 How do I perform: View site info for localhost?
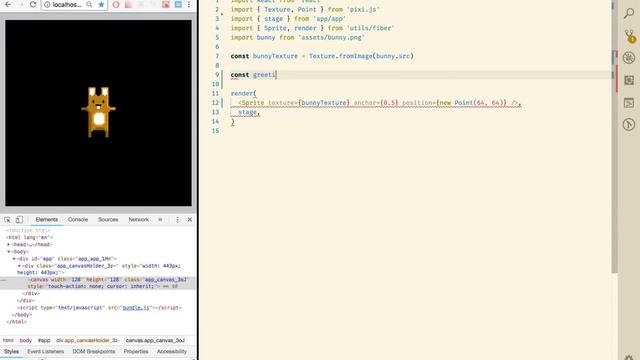(x=47, y=5)
